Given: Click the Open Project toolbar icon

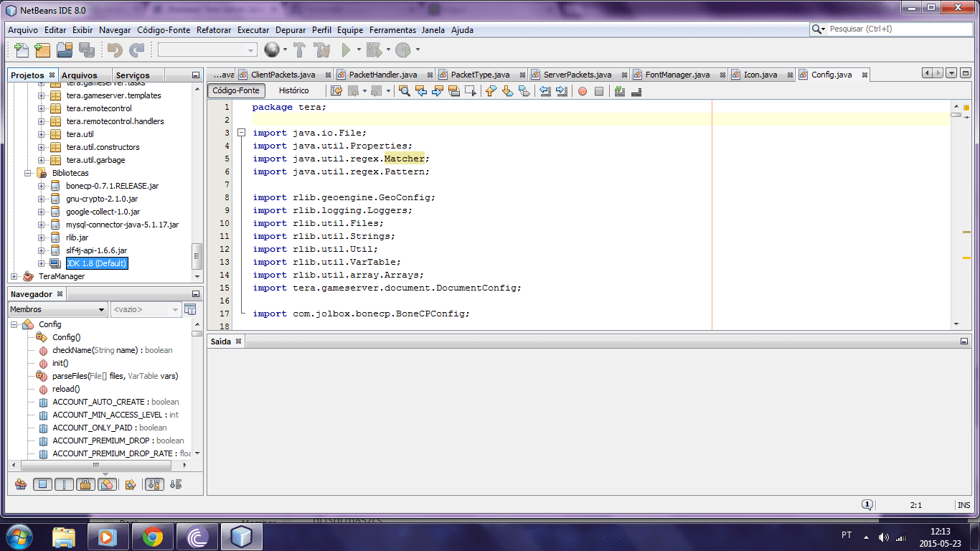Looking at the screenshot, I should [x=65, y=50].
